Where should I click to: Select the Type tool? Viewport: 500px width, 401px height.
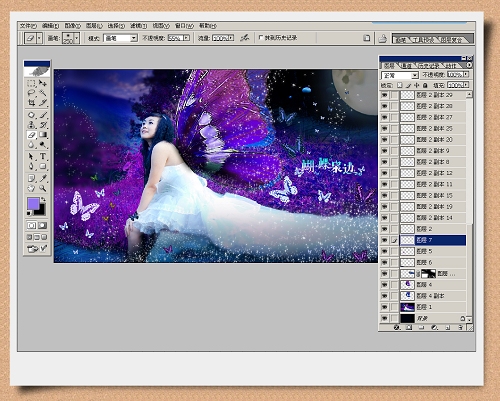(43, 156)
